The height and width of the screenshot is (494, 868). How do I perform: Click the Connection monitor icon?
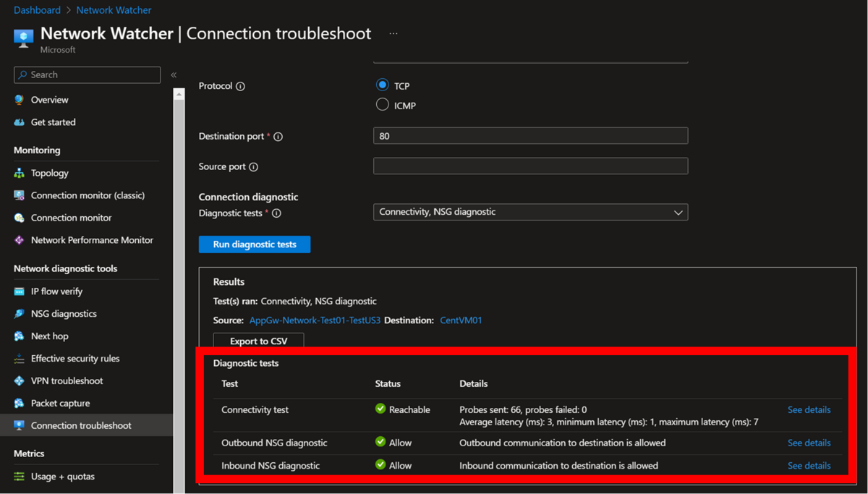tap(20, 218)
